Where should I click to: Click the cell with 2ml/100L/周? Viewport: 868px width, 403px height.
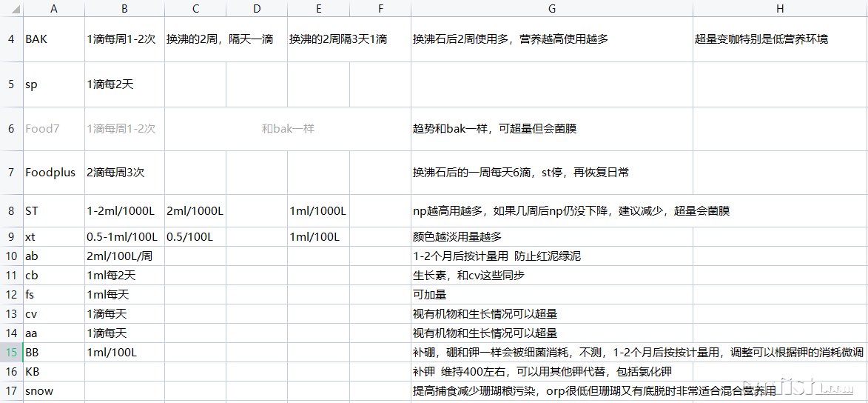click(x=124, y=256)
